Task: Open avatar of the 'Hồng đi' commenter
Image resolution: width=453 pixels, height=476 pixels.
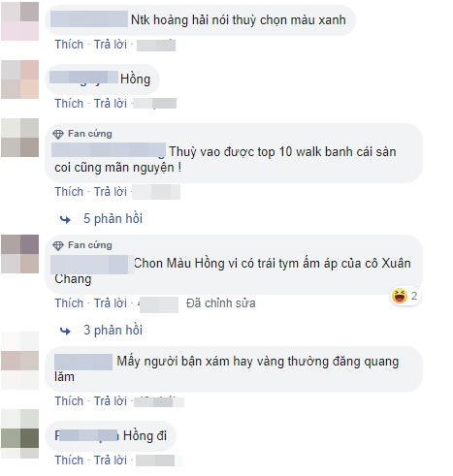Action: click(20, 434)
